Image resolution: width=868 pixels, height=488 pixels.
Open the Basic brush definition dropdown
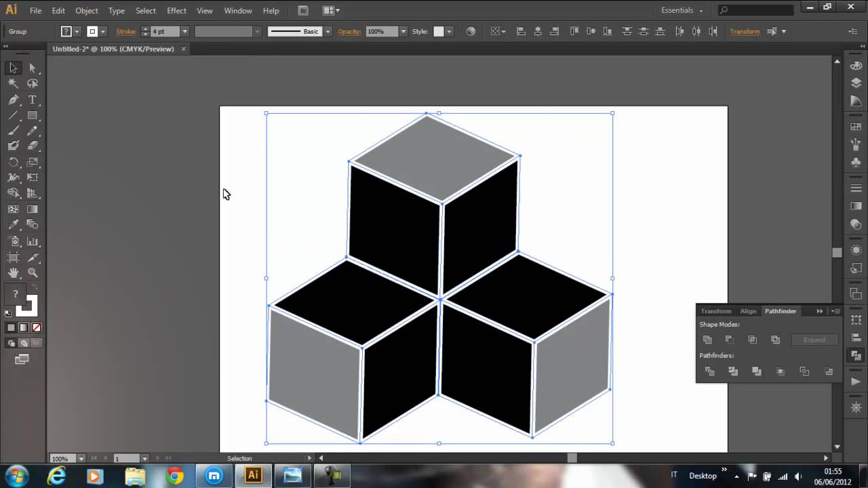coord(328,31)
